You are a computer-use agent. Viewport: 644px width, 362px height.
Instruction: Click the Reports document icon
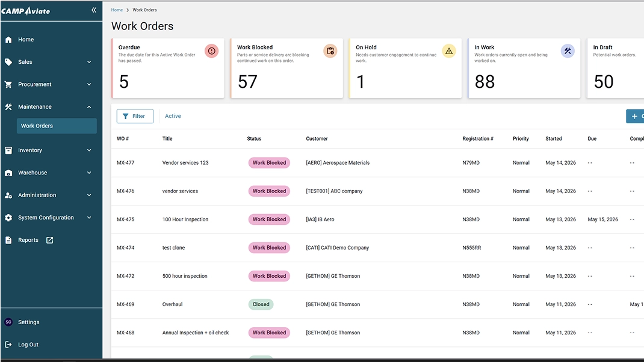pos(8,240)
